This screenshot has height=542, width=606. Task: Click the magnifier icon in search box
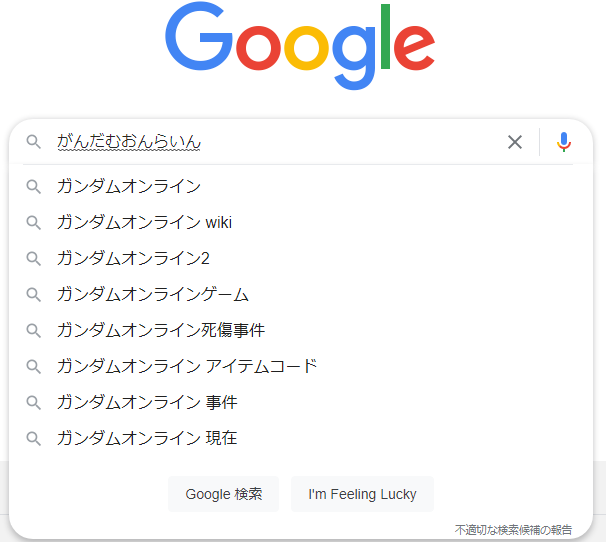pos(34,142)
